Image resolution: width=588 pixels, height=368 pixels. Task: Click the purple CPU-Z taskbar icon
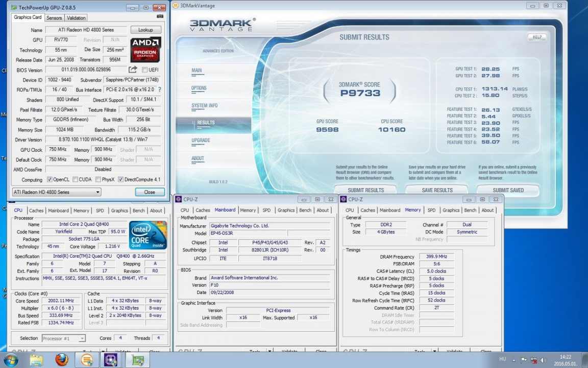coord(111,360)
